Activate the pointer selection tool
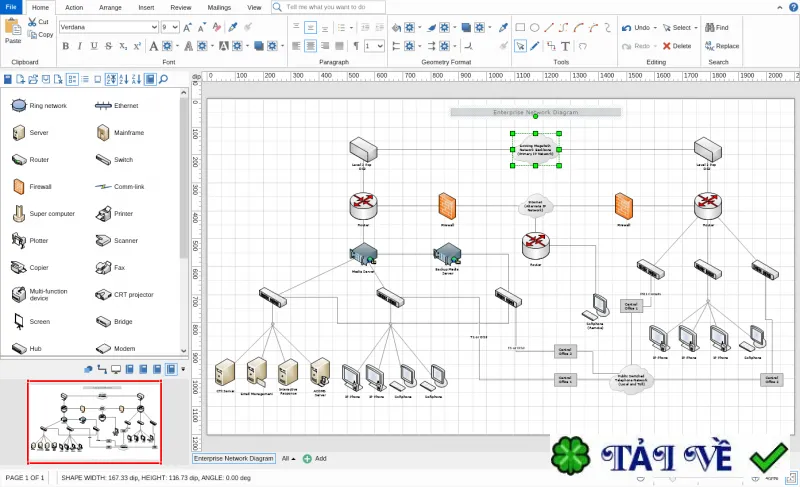This screenshot has width=800, height=487. (520, 46)
